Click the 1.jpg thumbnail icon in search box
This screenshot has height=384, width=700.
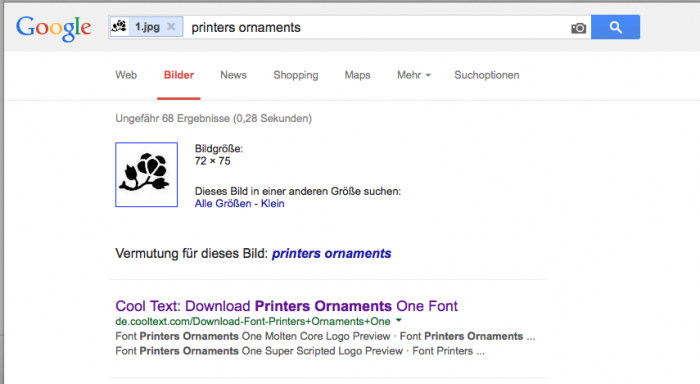119,26
